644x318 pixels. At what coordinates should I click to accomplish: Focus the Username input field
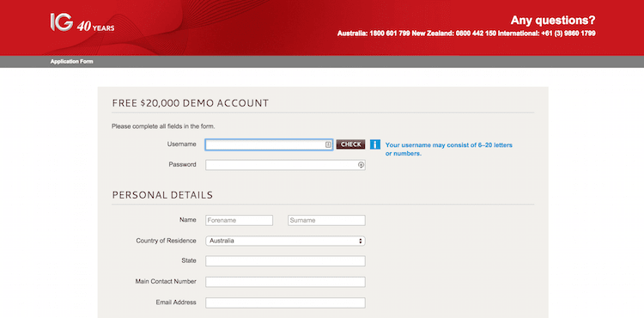point(269,144)
